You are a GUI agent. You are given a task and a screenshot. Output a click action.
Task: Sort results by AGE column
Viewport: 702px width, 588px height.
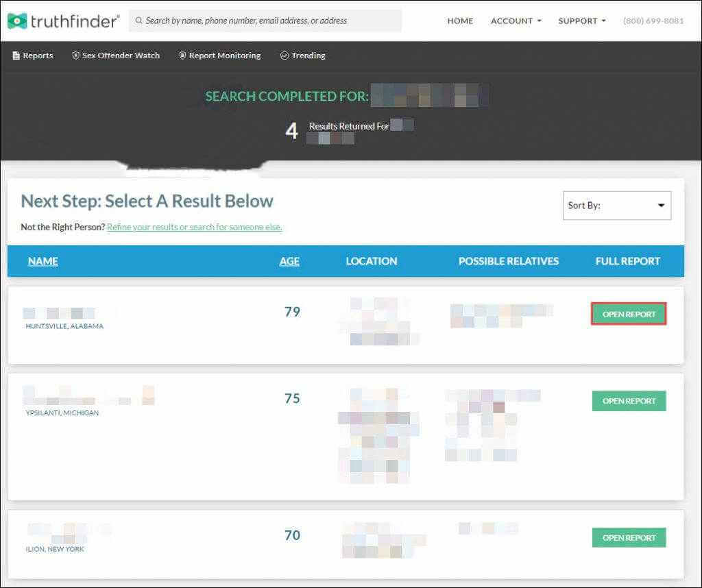point(289,261)
